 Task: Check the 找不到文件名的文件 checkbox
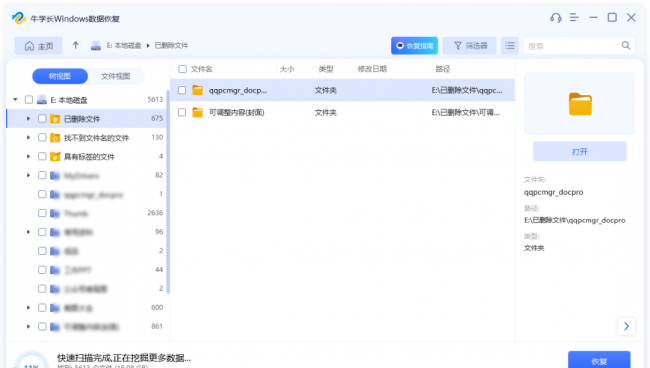[x=42, y=138]
